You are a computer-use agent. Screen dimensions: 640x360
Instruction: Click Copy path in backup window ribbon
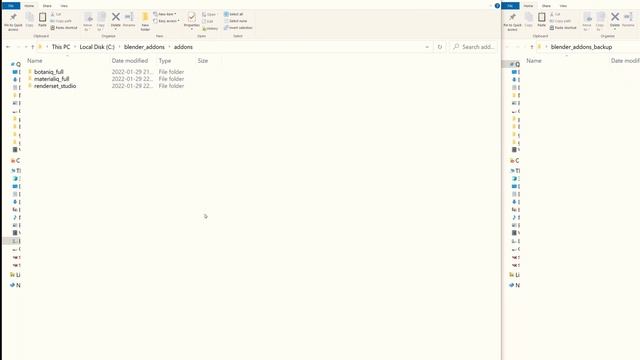tap(560, 21)
